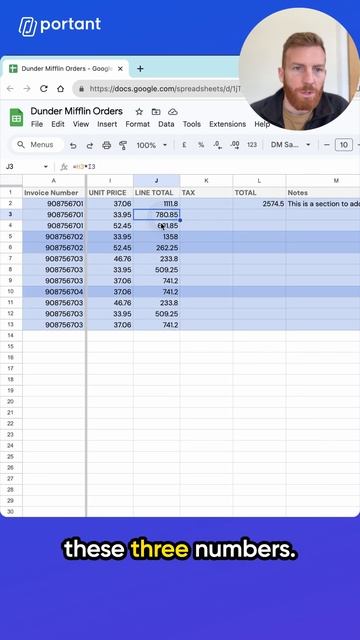
Task: Click the Notes header cell
Action: click(323, 193)
